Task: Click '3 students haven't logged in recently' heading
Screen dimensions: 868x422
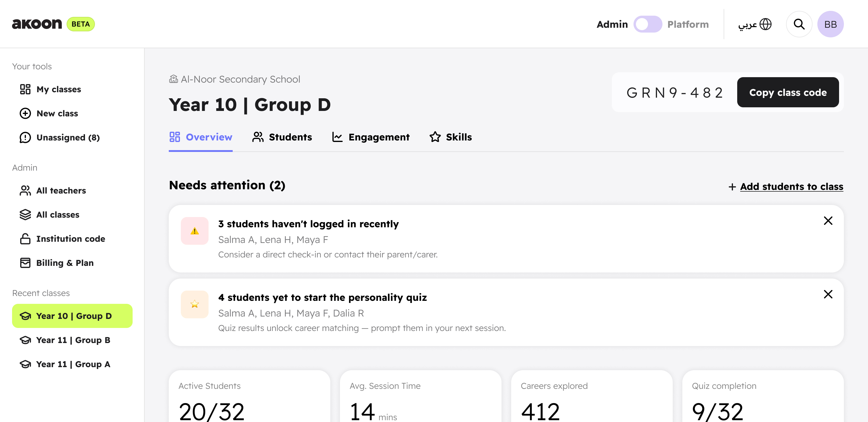Action: tap(308, 224)
